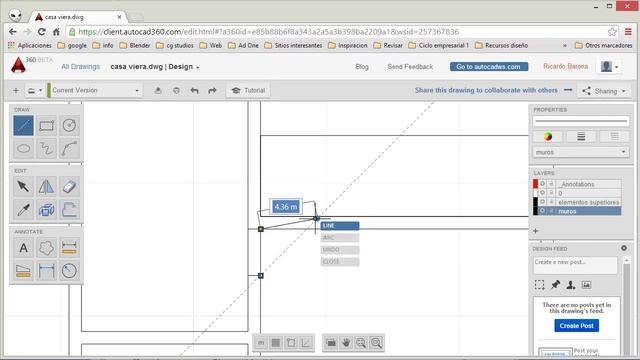Image resolution: width=640 pixels, height=360 pixels.
Task: Toggle ortho tracking button
Action: [307, 343]
